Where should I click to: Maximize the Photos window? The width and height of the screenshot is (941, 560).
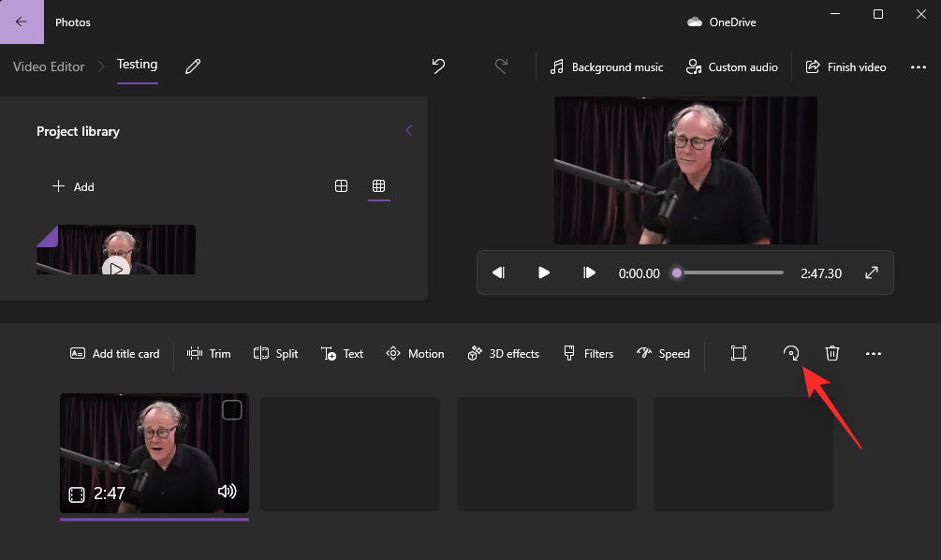pyautogui.click(x=878, y=14)
